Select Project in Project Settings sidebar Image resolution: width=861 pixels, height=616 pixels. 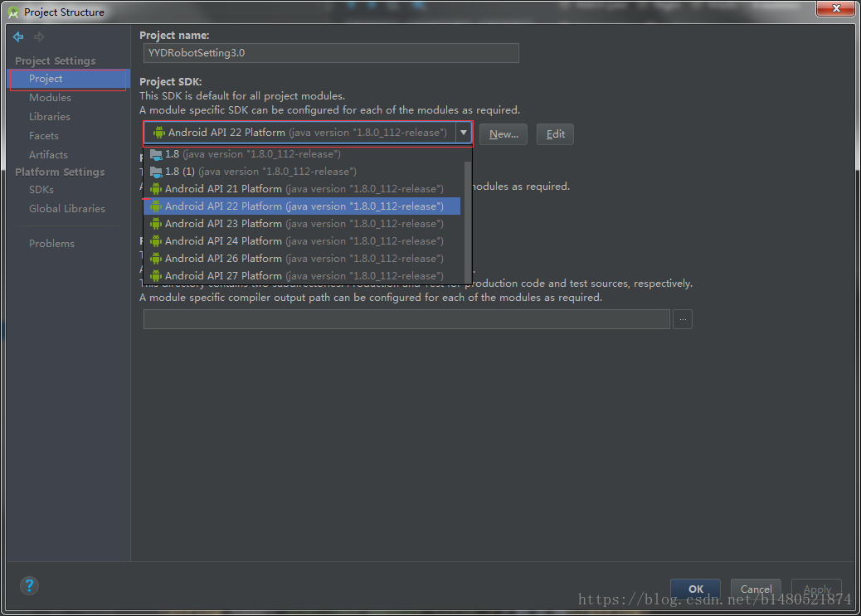point(68,79)
